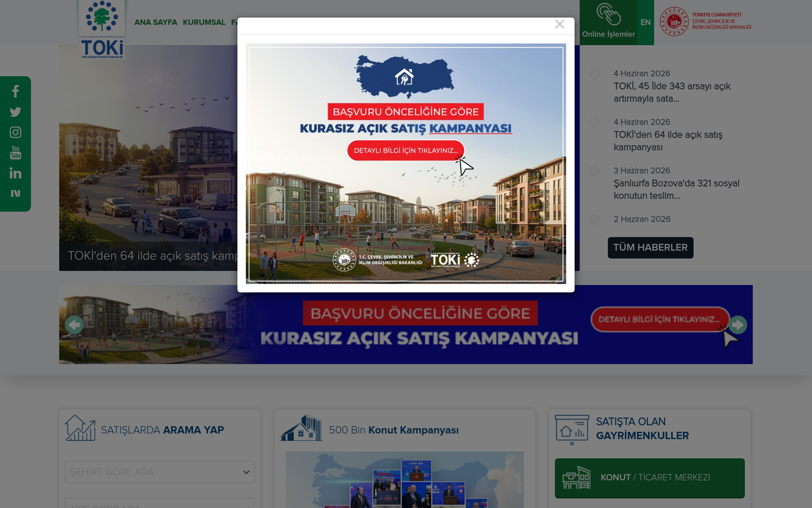The height and width of the screenshot is (508, 812).
Task: Select KONUT / TİCARET MERKEZİ green tile
Action: (650, 478)
